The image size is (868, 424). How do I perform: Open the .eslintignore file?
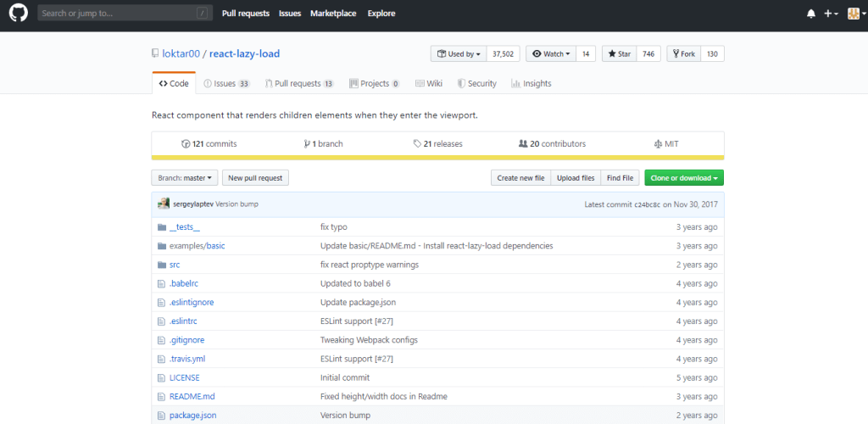click(x=192, y=302)
